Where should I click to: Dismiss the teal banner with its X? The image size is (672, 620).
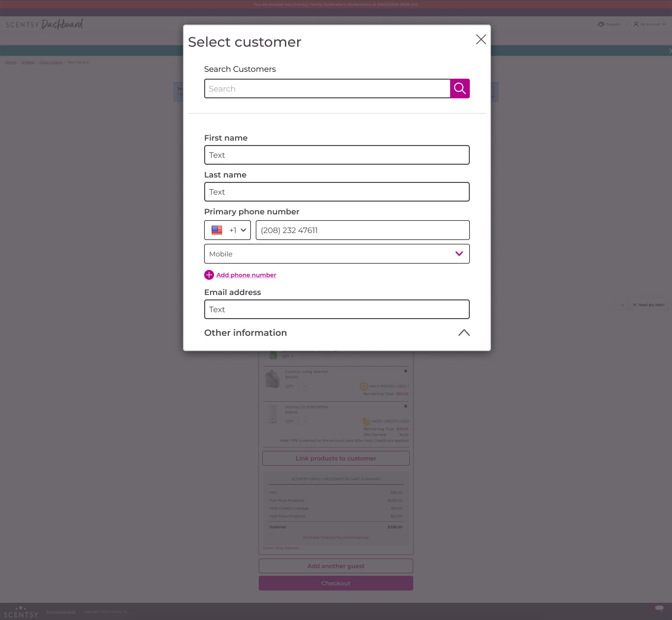tap(670, 51)
